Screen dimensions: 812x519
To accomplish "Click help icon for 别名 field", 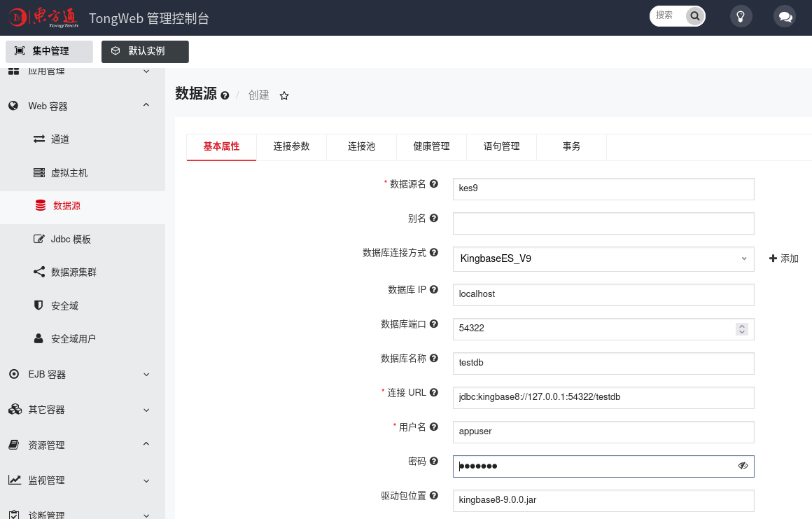I will 434,218.
